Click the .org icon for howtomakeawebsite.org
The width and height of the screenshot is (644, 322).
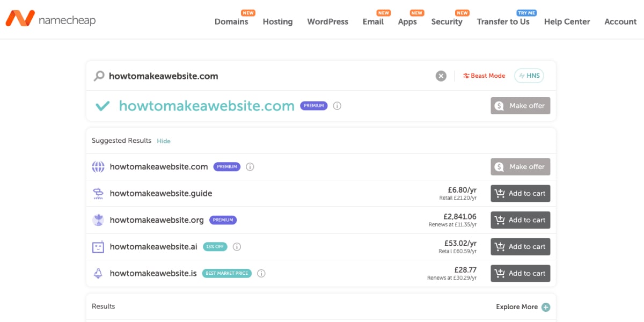(x=98, y=220)
